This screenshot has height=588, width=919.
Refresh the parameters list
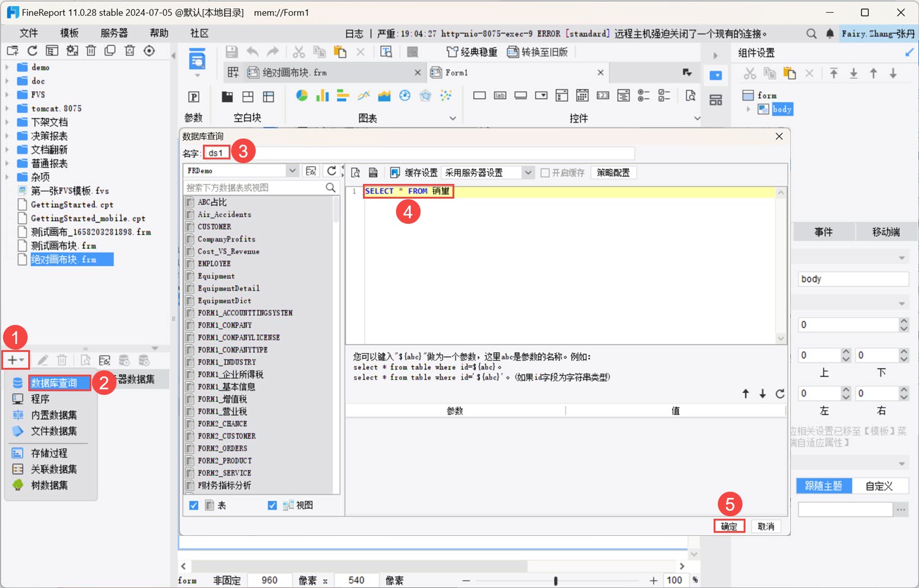(x=780, y=394)
